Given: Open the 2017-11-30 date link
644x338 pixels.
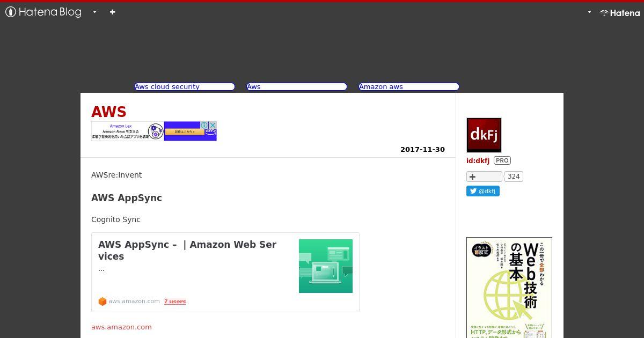Looking at the screenshot, I should (422, 149).
